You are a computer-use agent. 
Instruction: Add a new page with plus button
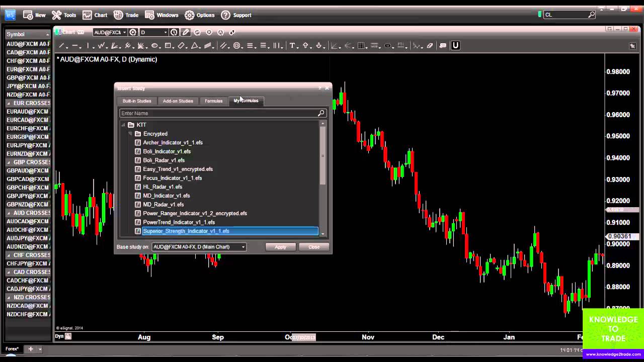point(30,349)
